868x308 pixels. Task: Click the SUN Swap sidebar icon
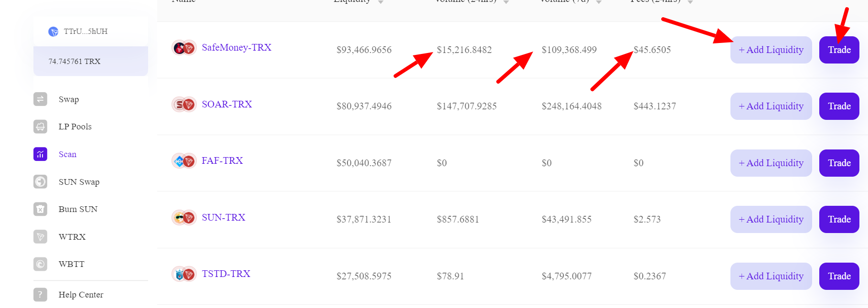pyautogui.click(x=41, y=182)
